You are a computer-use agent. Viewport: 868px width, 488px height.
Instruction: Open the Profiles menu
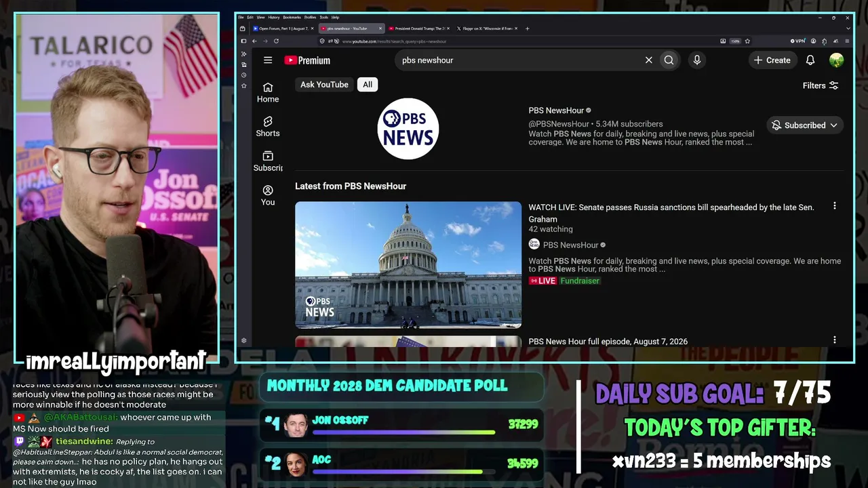(310, 17)
